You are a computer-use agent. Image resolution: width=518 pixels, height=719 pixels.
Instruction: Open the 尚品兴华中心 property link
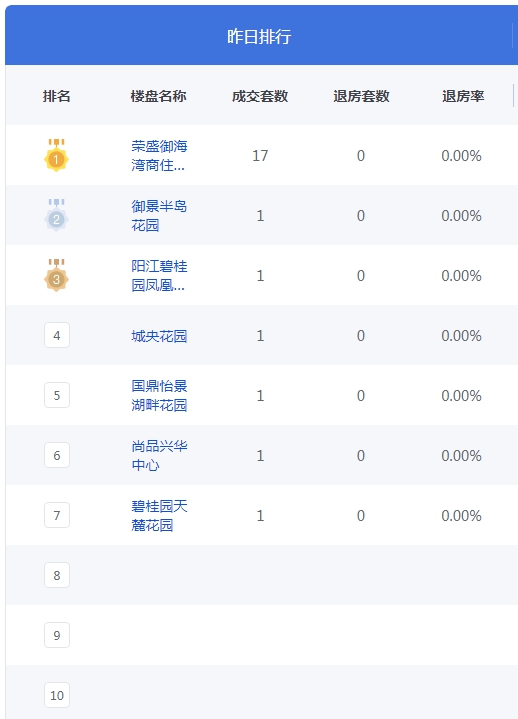(x=159, y=455)
